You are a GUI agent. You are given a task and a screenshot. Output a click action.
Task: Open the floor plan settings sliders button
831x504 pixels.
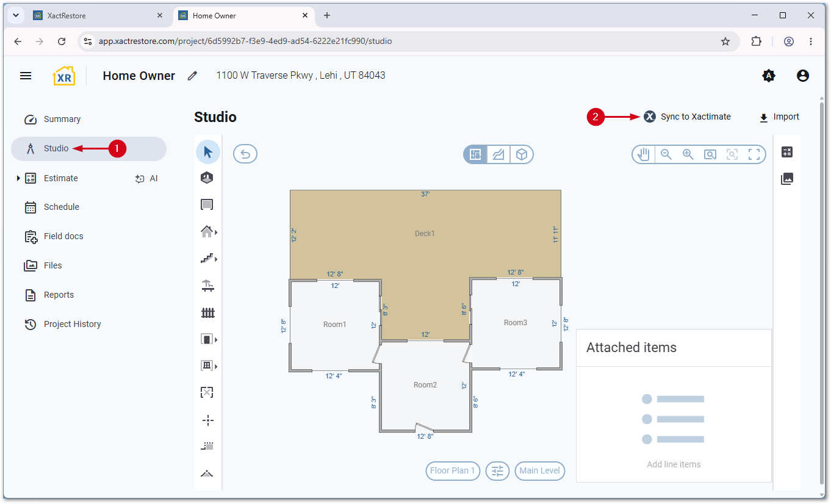click(498, 470)
